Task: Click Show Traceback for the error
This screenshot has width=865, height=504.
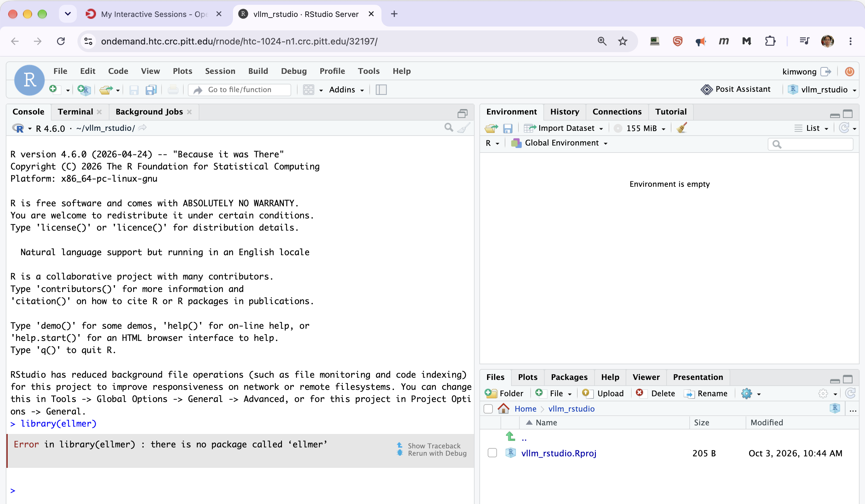Action: point(434,446)
